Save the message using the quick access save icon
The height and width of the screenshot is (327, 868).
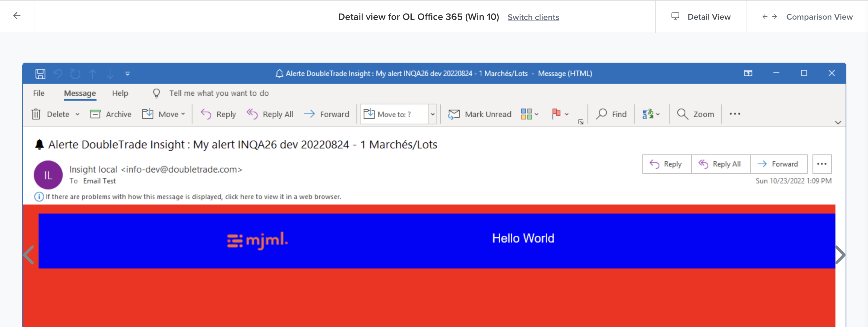coord(40,74)
